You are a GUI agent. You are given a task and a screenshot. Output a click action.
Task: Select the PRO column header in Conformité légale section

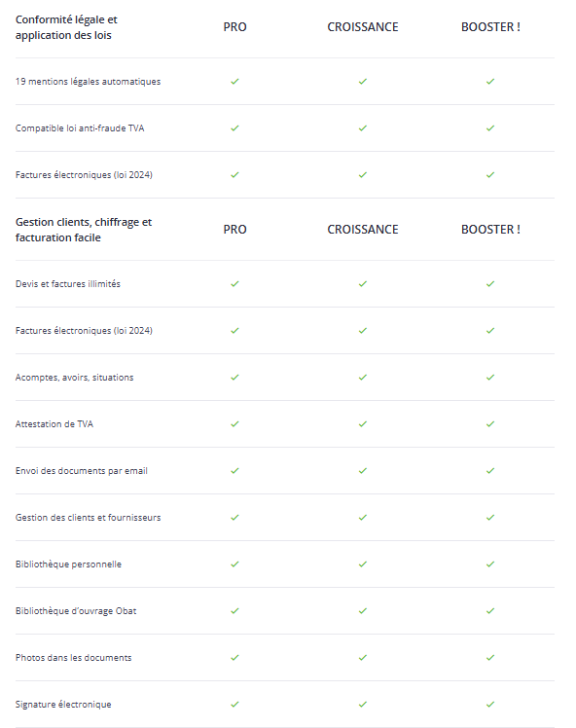(x=234, y=27)
